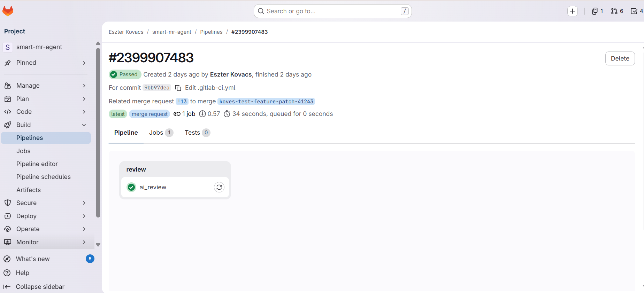Click ai_review passed status icon
The image size is (644, 293).
pyautogui.click(x=131, y=187)
